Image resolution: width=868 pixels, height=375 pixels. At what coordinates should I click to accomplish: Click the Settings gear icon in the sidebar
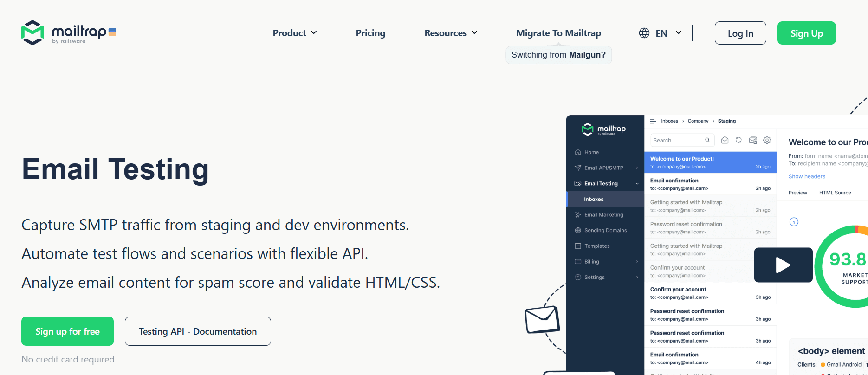point(578,277)
